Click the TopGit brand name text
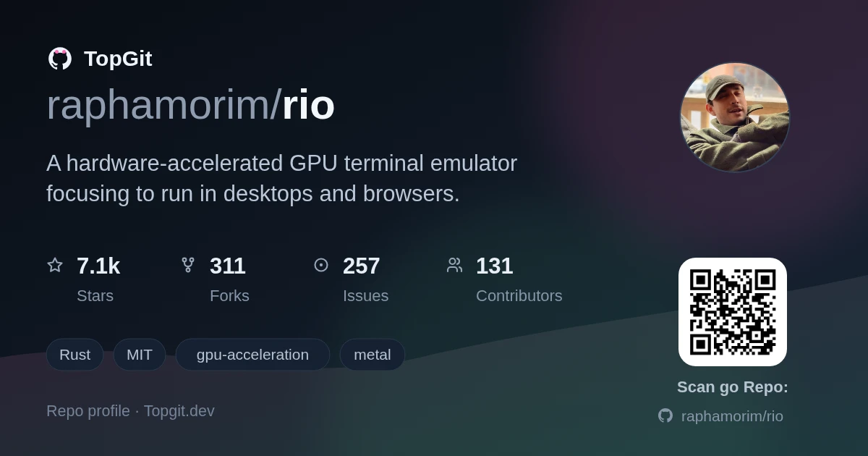The image size is (868, 456). coord(118,59)
